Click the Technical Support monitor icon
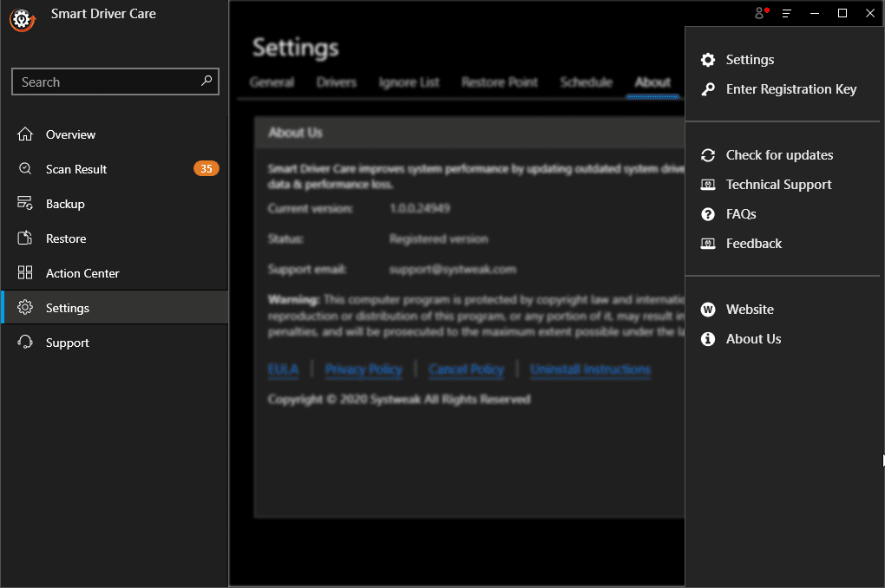The image size is (885, 588). pyautogui.click(x=708, y=185)
